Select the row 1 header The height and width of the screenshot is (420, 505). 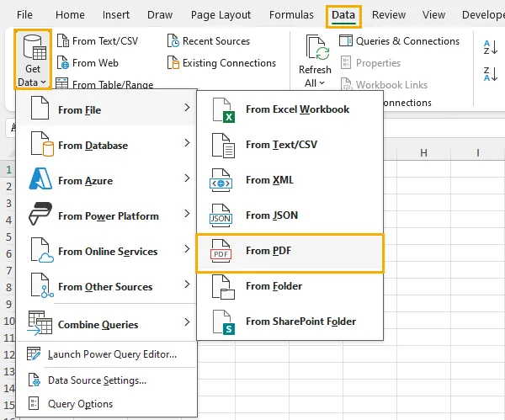[8, 169]
